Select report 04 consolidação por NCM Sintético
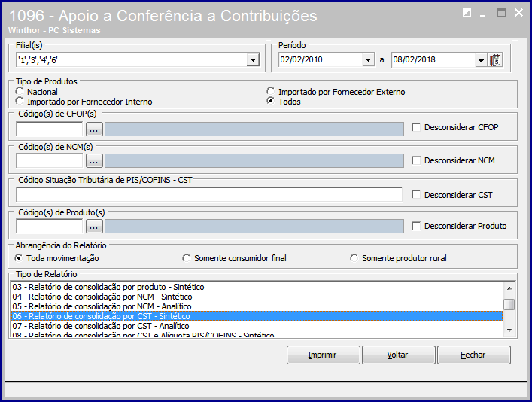 (x=257, y=297)
